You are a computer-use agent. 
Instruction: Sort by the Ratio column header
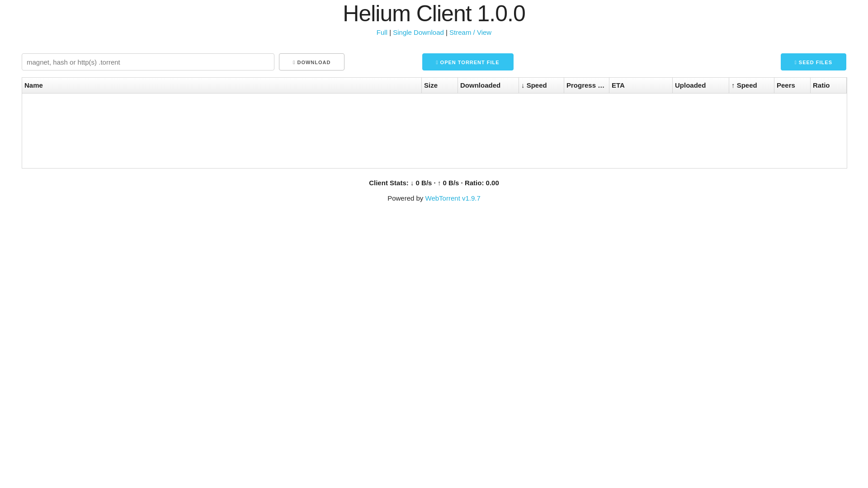pyautogui.click(x=828, y=85)
